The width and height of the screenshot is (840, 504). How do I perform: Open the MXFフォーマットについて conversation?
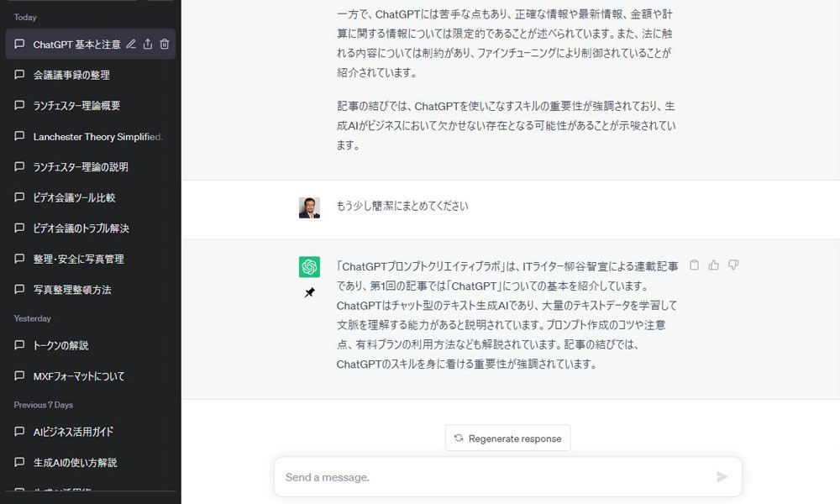(91, 376)
